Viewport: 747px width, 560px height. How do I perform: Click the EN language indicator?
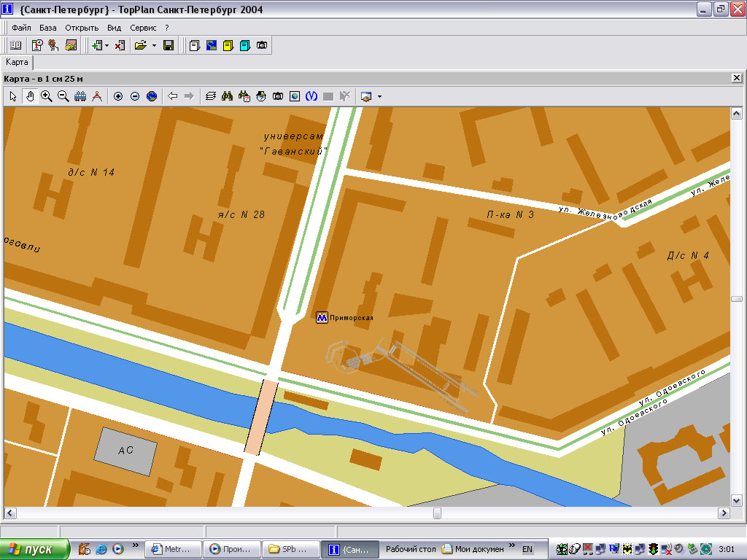coord(527,549)
